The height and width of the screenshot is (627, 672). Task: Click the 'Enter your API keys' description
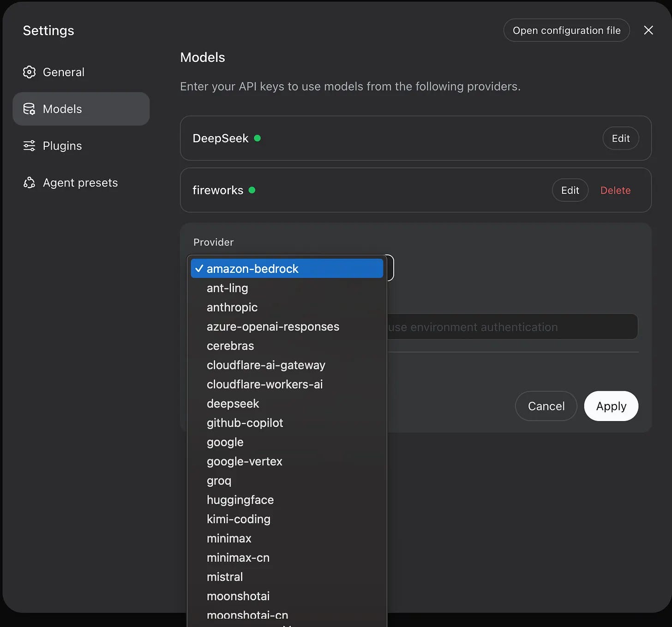(350, 86)
